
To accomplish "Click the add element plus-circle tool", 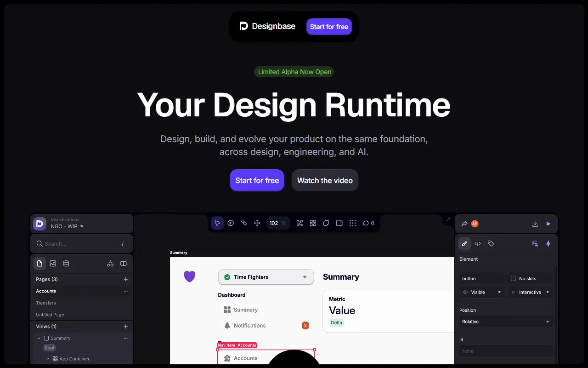I will [x=231, y=223].
